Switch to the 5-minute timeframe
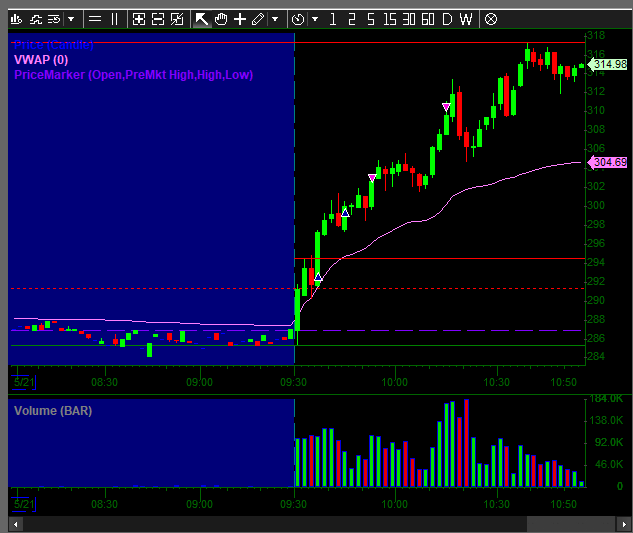The width and height of the screenshot is (633, 533). point(371,19)
